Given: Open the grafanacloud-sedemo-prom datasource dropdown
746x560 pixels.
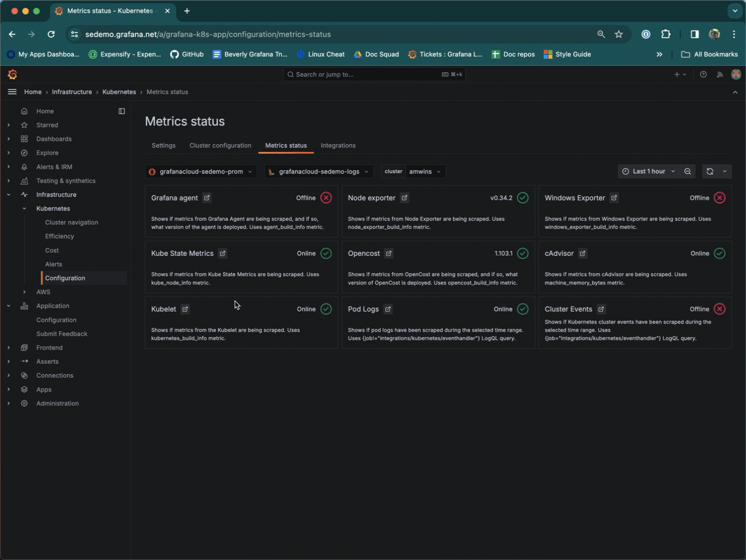Looking at the screenshot, I should [x=201, y=171].
